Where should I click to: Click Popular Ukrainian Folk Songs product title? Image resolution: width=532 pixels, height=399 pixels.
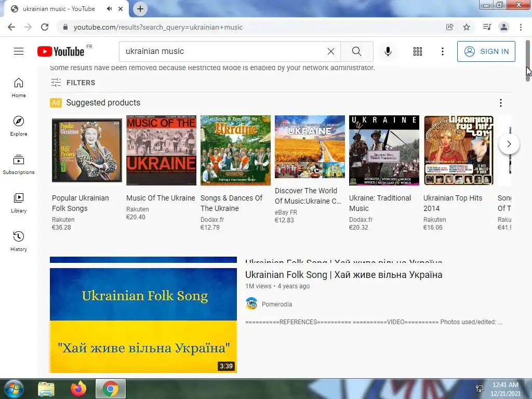click(x=81, y=203)
